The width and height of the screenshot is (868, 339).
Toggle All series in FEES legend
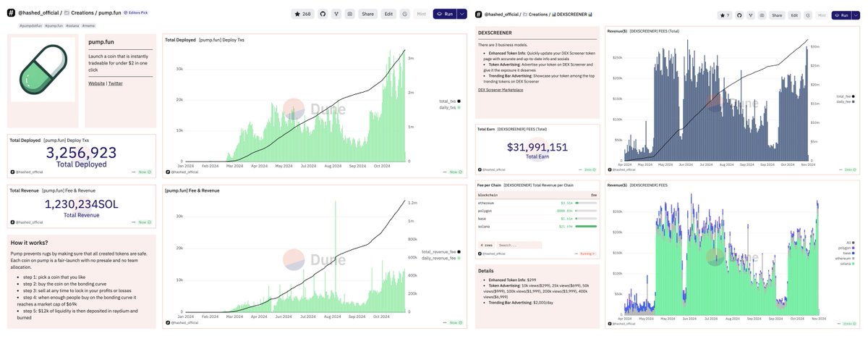click(x=851, y=241)
